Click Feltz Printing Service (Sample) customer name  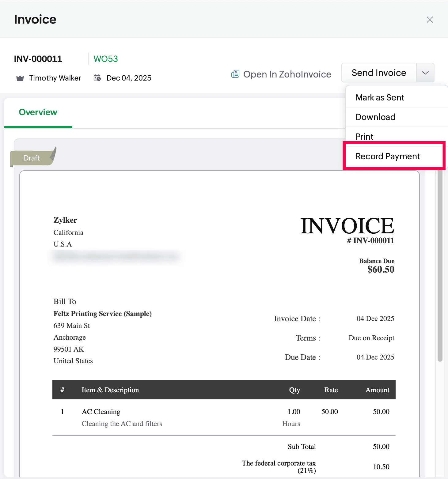coord(102,314)
